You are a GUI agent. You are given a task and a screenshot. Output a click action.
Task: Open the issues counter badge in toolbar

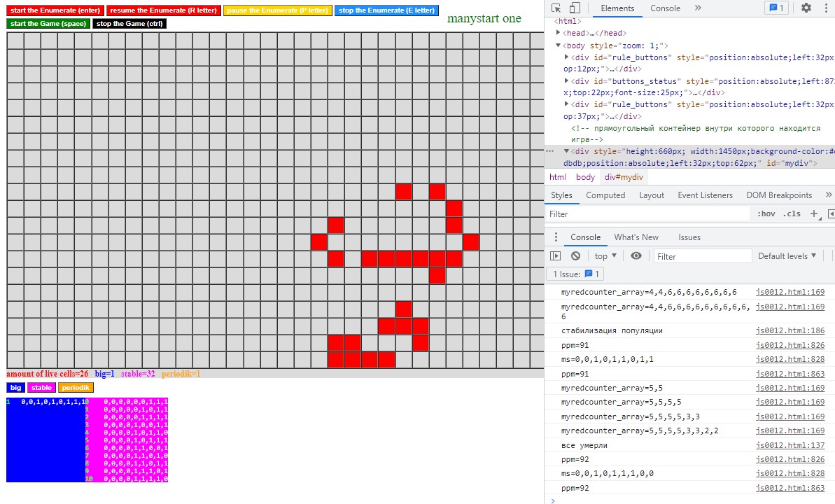776,8
